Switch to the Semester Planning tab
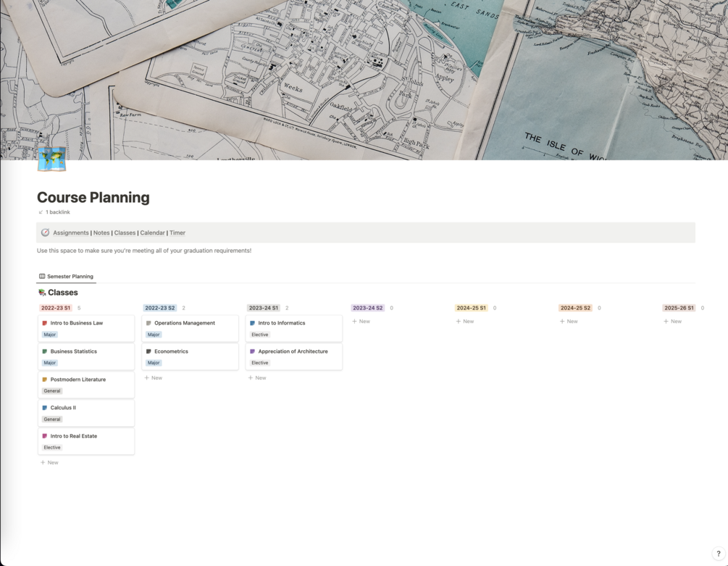 [x=66, y=276]
